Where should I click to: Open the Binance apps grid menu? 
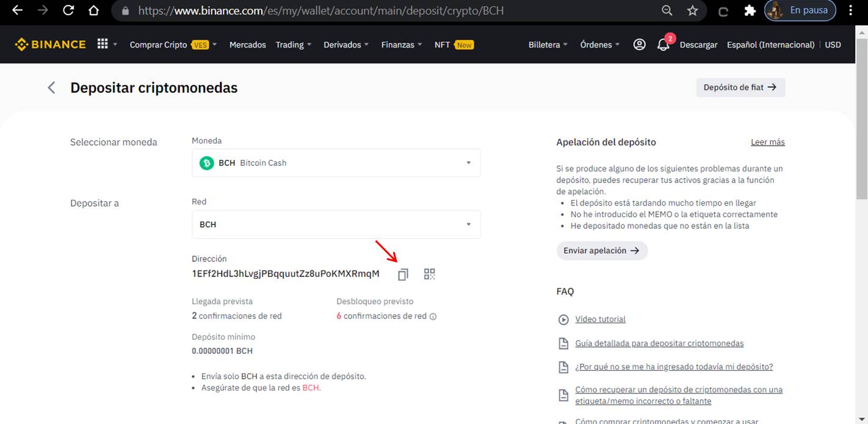coord(103,44)
